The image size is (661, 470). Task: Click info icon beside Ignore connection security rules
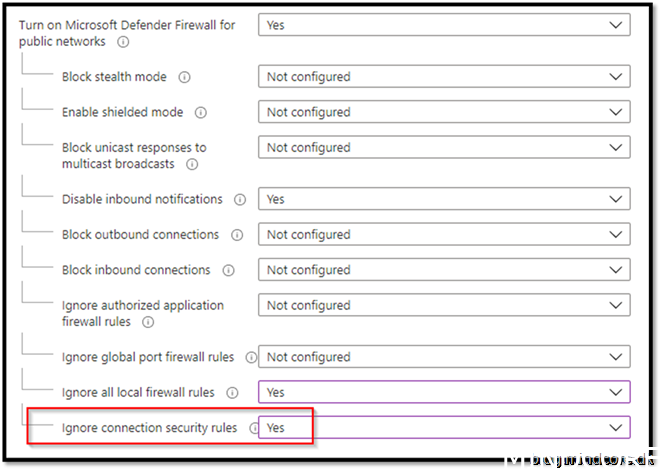254,428
